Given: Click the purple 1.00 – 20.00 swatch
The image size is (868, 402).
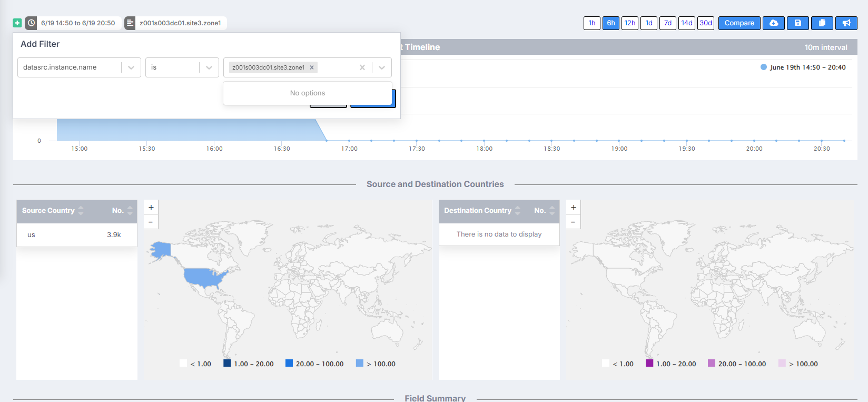Looking at the screenshot, I should (649, 363).
